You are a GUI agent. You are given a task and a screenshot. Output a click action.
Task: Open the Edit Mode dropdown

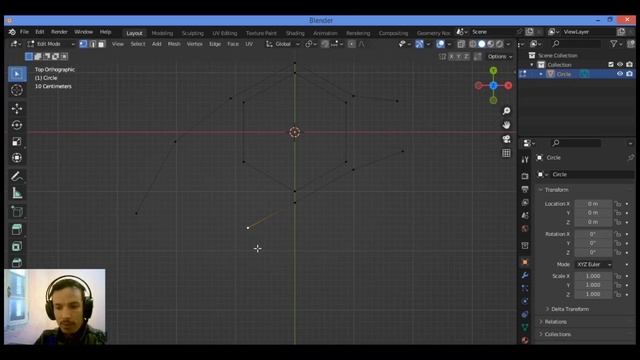click(x=51, y=44)
